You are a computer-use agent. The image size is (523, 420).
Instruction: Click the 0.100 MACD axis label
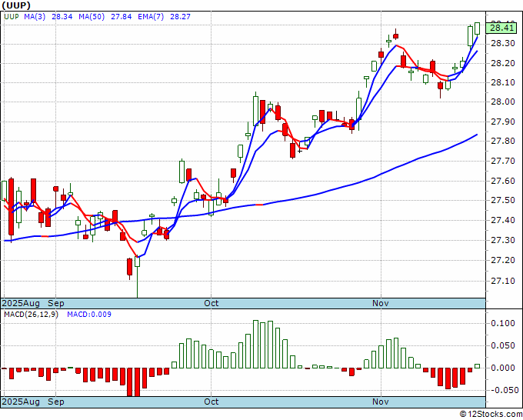(x=503, y=323)
